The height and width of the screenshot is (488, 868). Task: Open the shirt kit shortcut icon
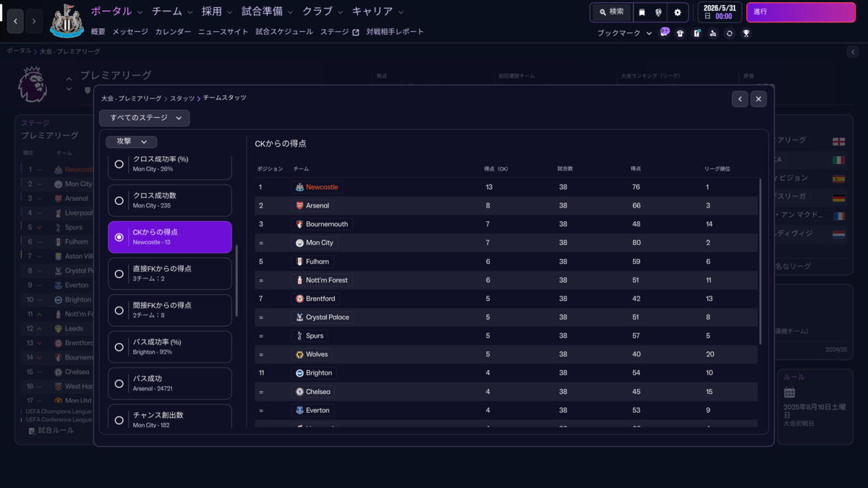(680, 33)
